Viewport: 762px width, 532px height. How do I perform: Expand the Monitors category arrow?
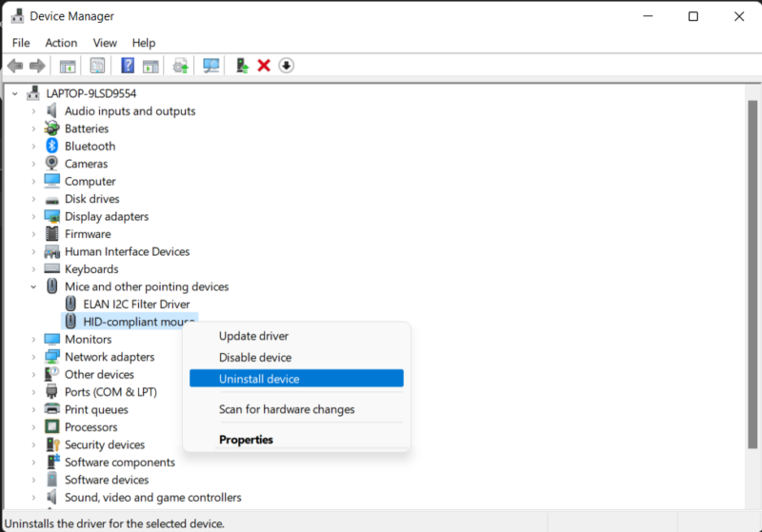(33, 340)
